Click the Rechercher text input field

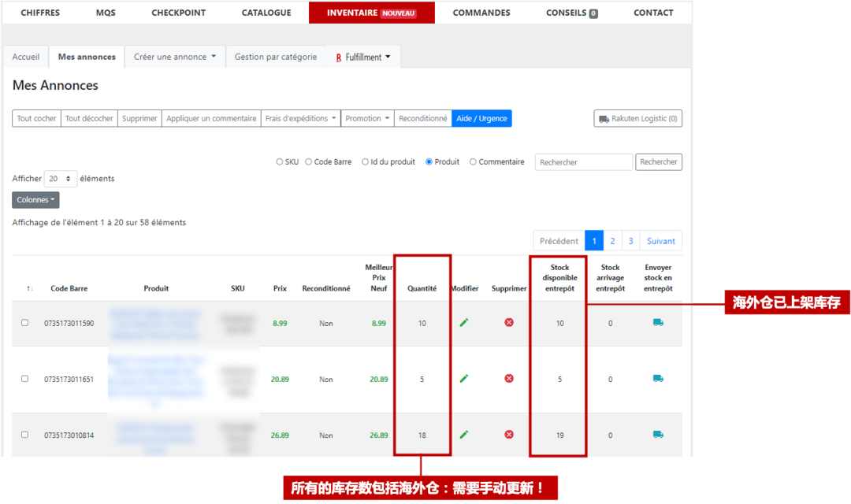(583, 162)
